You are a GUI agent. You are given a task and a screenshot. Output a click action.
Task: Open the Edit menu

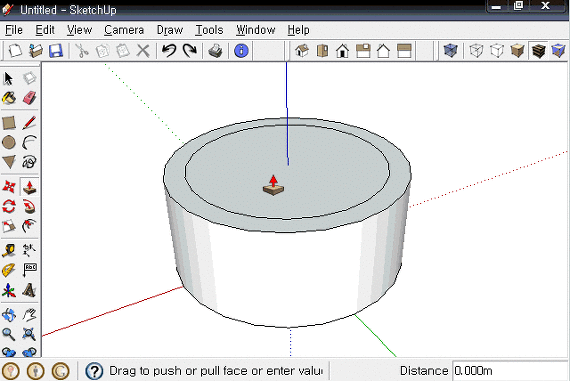coord(45,30)
